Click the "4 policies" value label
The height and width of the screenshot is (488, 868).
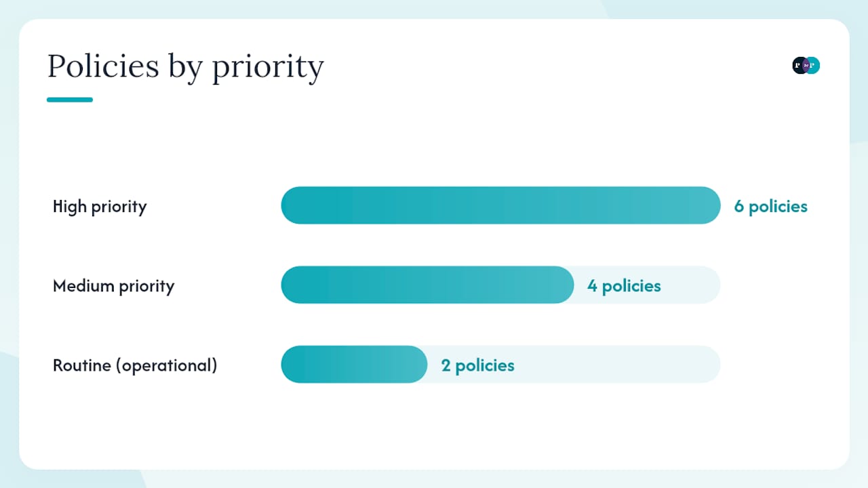624,285
